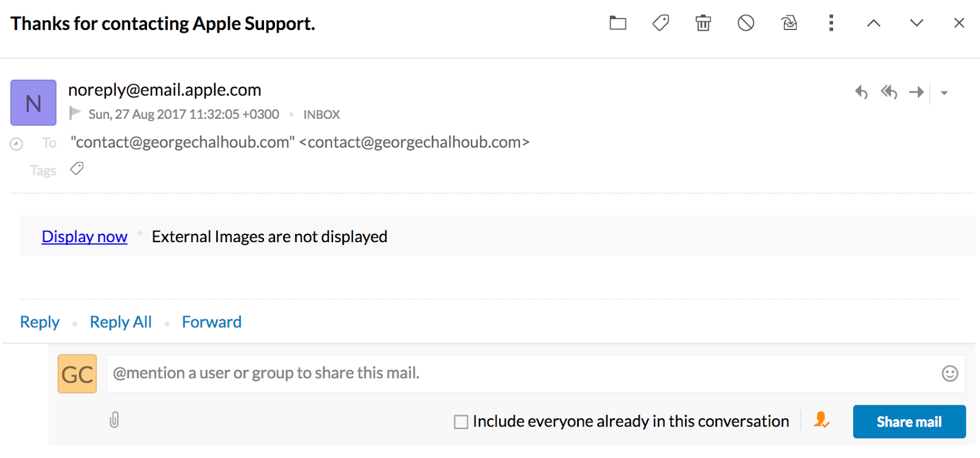
Task: Check Include everyone already in this conversation
Action: tap(461, 422)
